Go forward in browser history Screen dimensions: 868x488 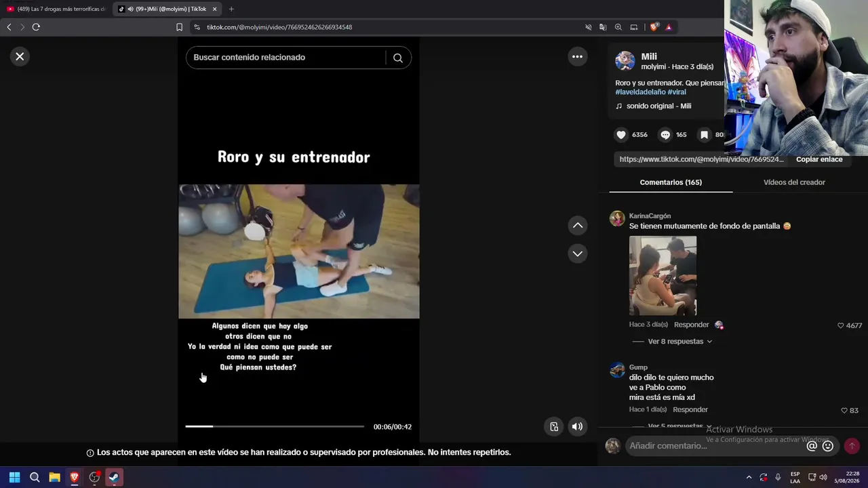coord(22,27)
